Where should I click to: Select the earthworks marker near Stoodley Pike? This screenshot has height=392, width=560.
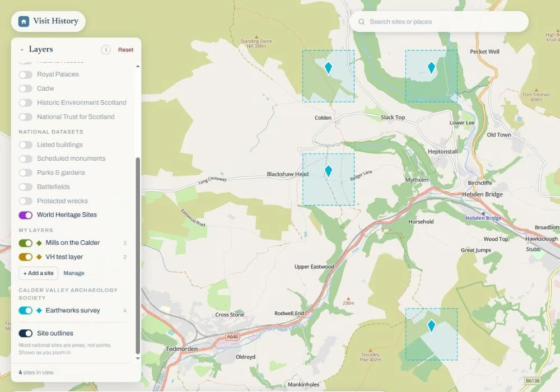coord(431,326)
